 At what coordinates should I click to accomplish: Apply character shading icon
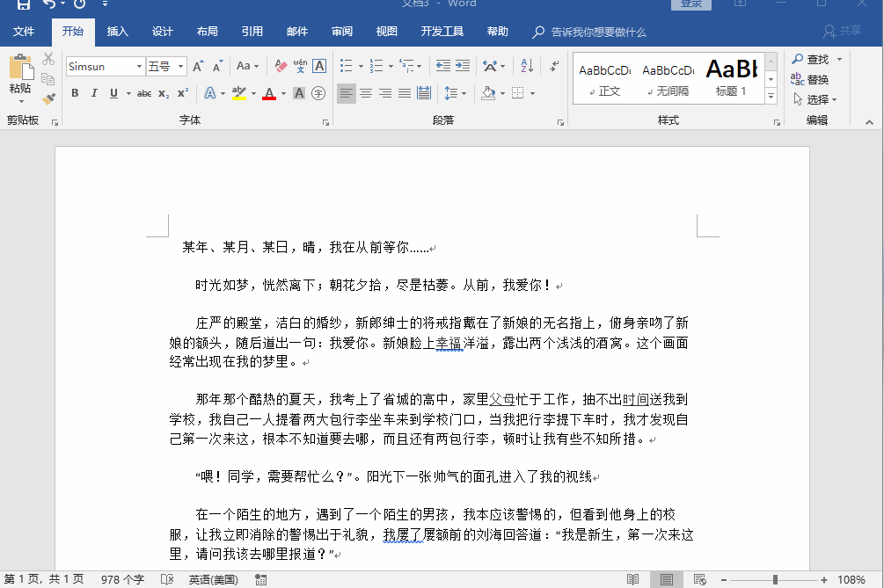tap(299, 93)
